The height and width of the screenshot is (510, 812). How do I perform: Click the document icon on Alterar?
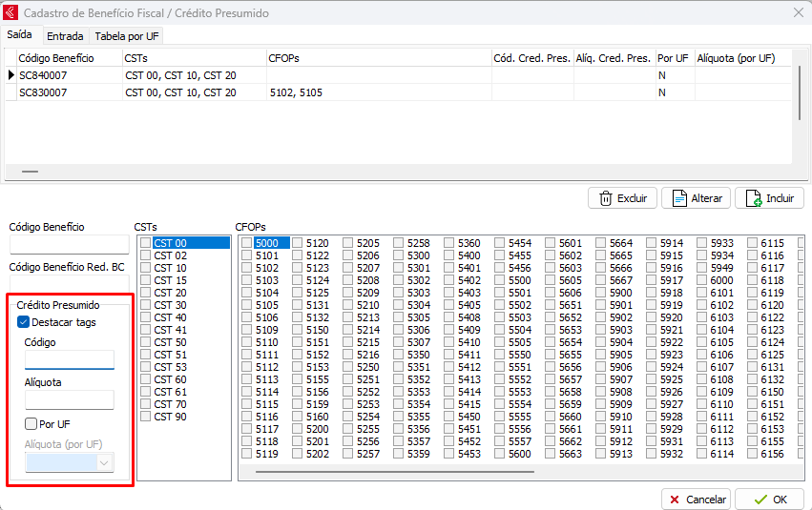pyautogui.click(x=679, y=198)
